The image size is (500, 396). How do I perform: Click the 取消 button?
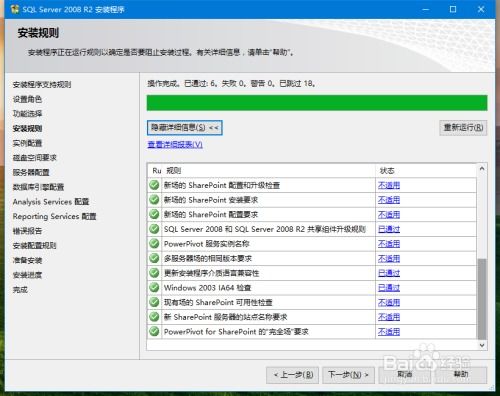404,375
